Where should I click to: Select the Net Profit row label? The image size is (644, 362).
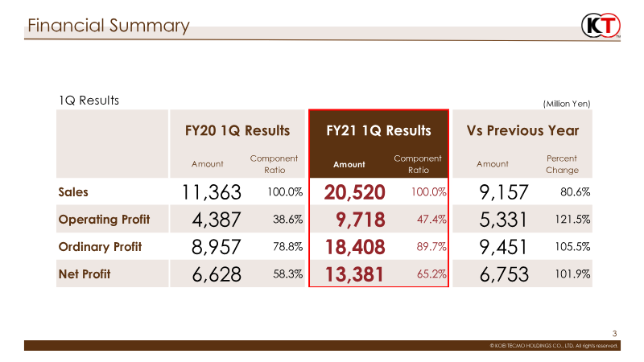85,274
